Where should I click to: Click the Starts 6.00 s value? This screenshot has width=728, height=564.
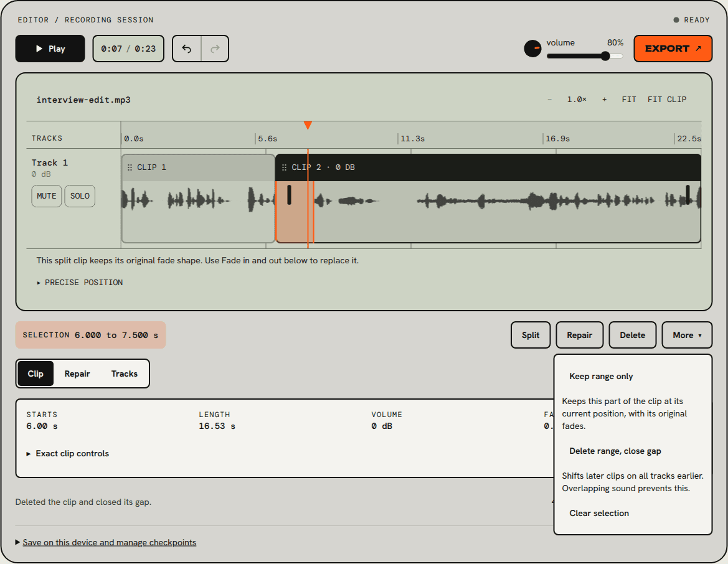click(x=42, y=426)
